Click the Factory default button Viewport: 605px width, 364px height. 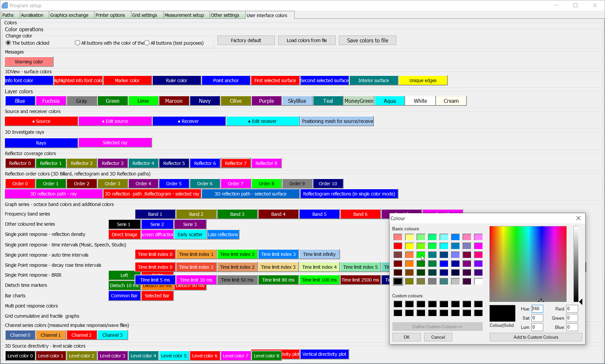(x=246, y=40)
